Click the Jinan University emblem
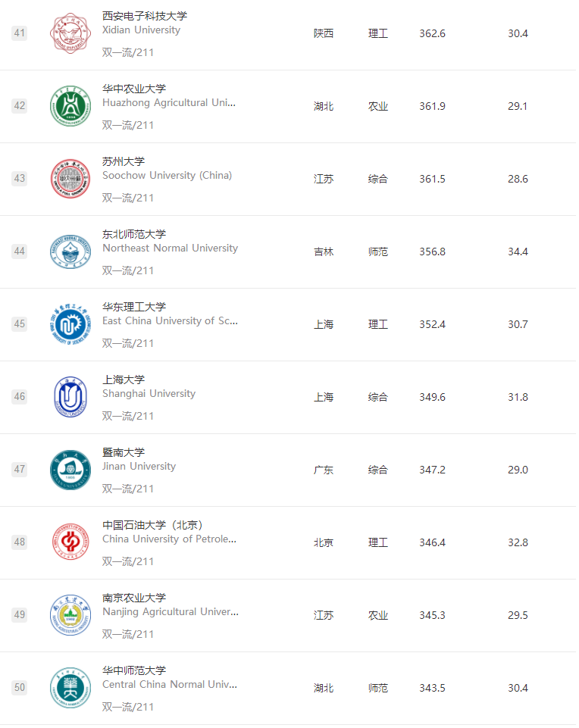Screen dimensions: 579x728 (x=70, y=470)
